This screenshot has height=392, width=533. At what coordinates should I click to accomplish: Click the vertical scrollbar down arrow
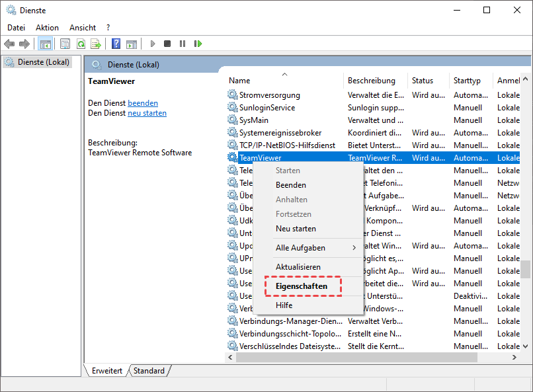pos(526,346)
